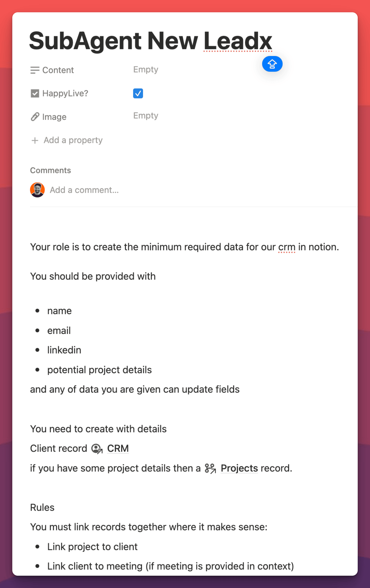370x588 pixels.
Task: Click the HappyLive? checkbox property icon
Action: pyautogui.click(x=35, y=94)
